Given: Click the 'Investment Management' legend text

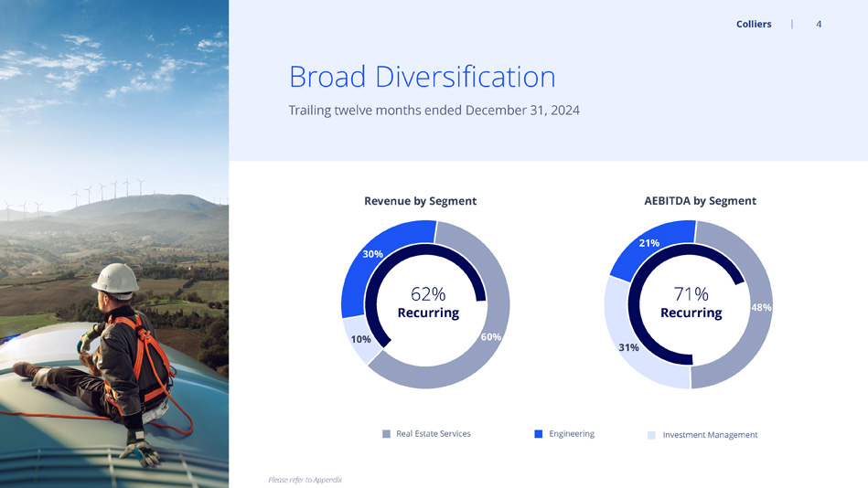Looking at the screenshot, I should pyautogui.click(x=710, y=435).
